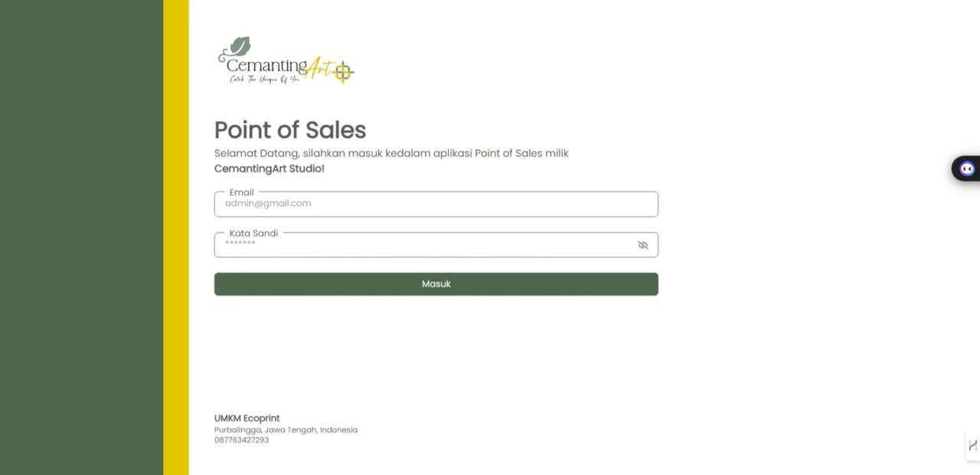Viewport: 980px width, 475px height.
Task: Click the logo tagline script text
Action: (263, 79)
